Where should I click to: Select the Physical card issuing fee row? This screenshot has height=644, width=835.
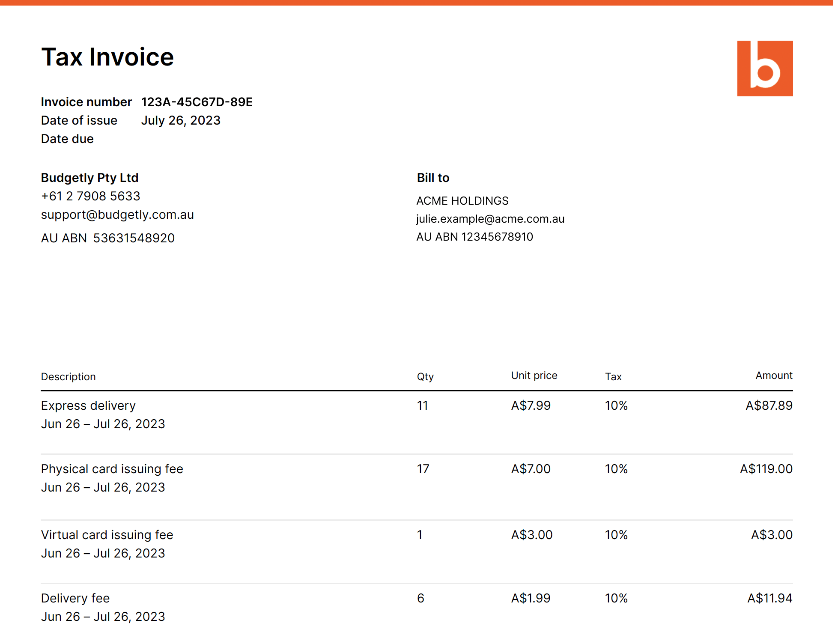tap(112, 468)
